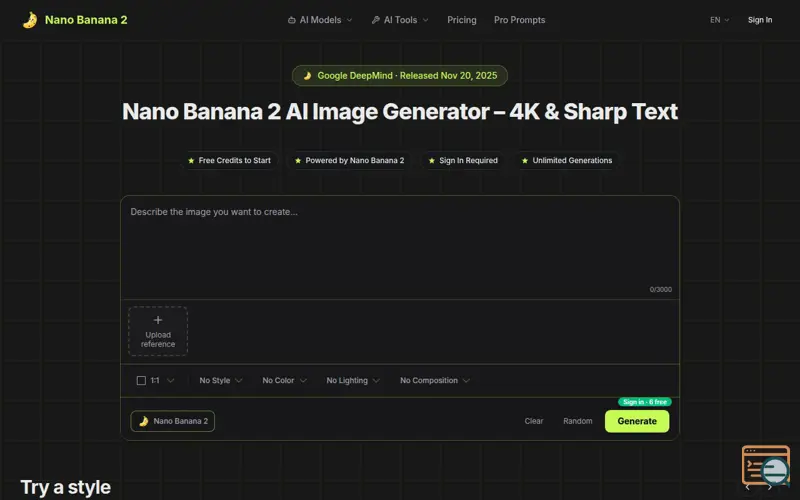Open the floating terminal search widget

tap(765, 466)
